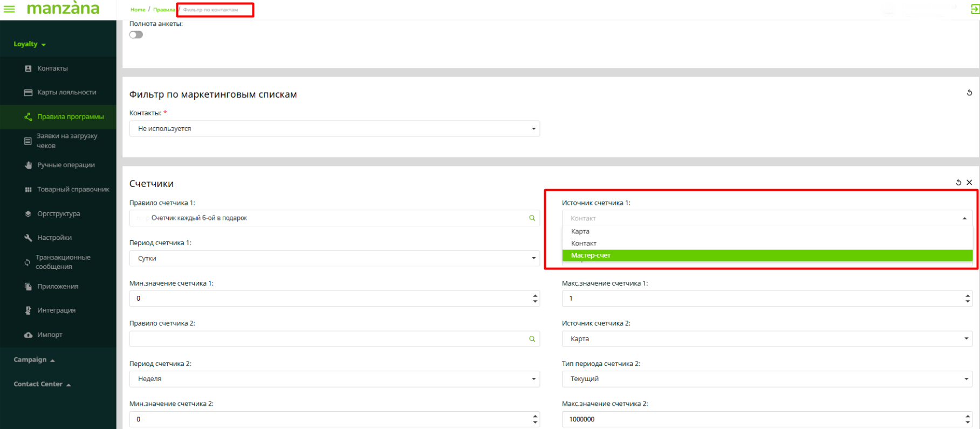Choose Карта from the source list
The image size is (980, 429).
pyautogui.click(x=580, y=231)
